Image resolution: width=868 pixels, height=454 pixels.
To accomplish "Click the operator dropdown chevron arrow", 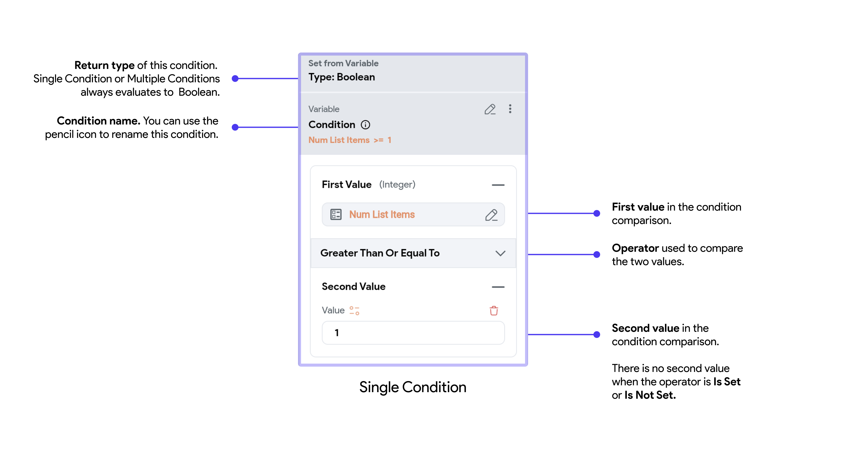I will [x=500, y=253].
